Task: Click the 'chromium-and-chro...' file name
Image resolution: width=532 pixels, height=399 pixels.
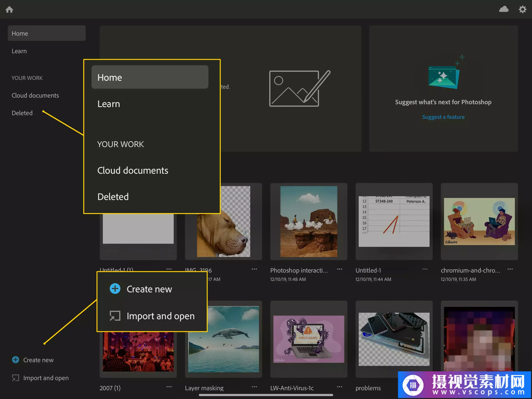Action: click(470, 270)
